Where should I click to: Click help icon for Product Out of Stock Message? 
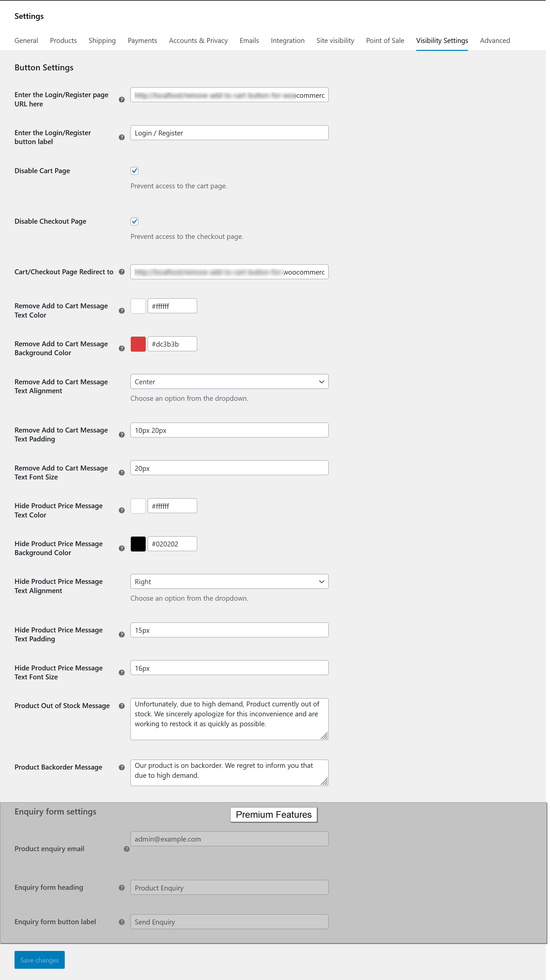[x=122, y=706]
